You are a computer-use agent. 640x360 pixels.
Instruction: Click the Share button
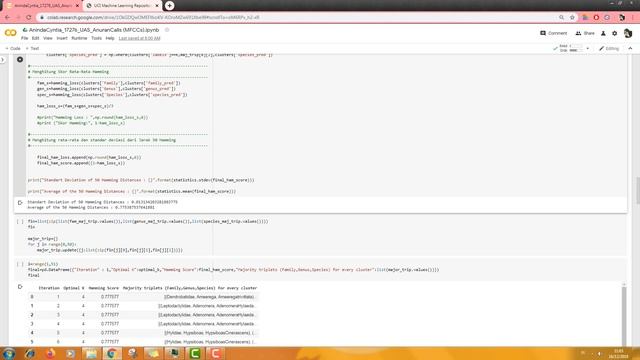click(585, 33)
